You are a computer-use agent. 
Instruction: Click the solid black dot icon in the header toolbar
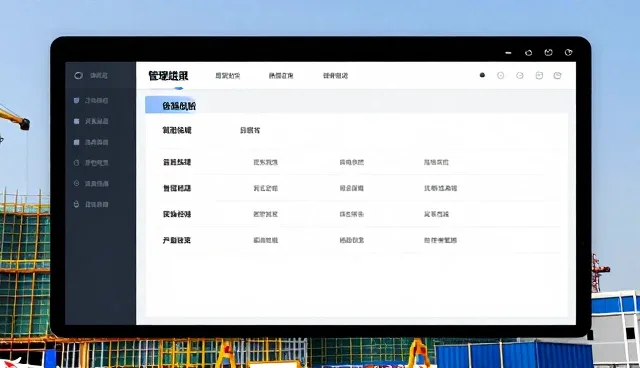[482, 75]
